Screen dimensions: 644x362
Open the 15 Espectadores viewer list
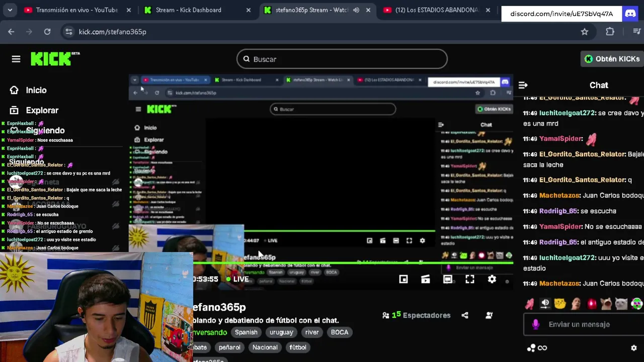pos(417,315)
